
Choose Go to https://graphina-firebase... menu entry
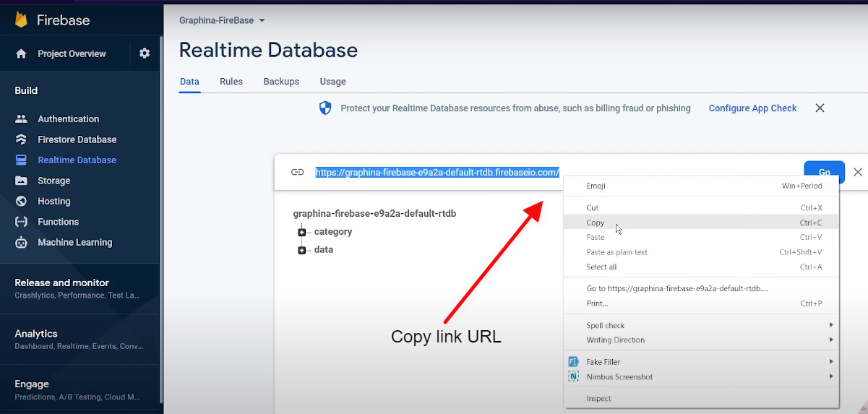point(701,288)
